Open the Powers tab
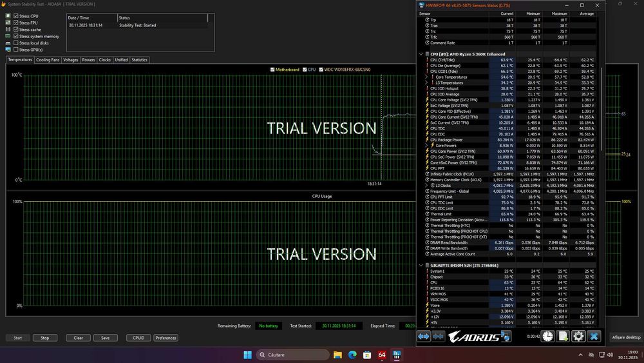Image resolution: width=644 pixels, height=363 pixels. click(x=88, y=60)
